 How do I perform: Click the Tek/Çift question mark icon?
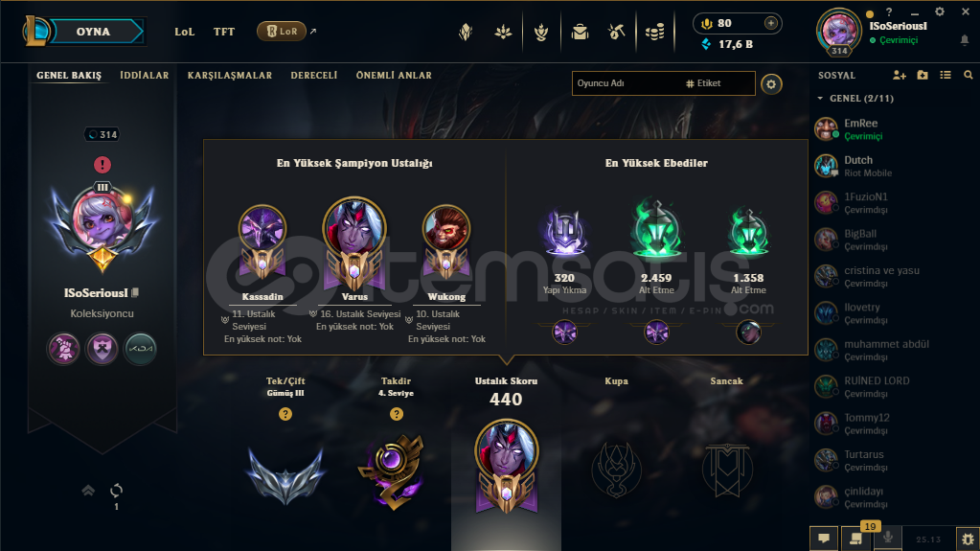pyautogui.click(x=285, y=414)
